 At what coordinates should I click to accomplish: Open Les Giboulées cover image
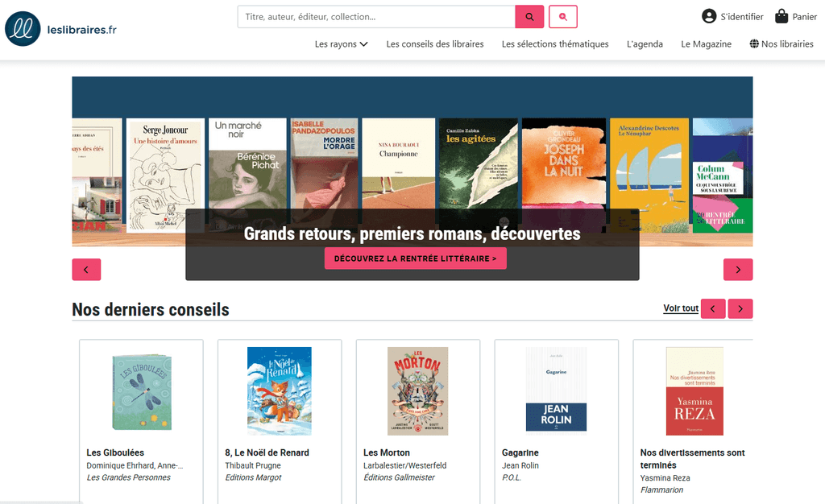click(x=142, y=392)
